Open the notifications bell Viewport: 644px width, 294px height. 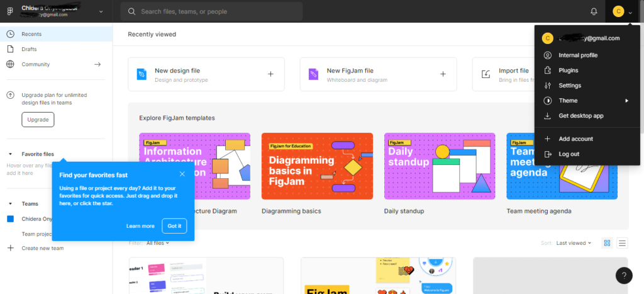click(x=594, y=11)
